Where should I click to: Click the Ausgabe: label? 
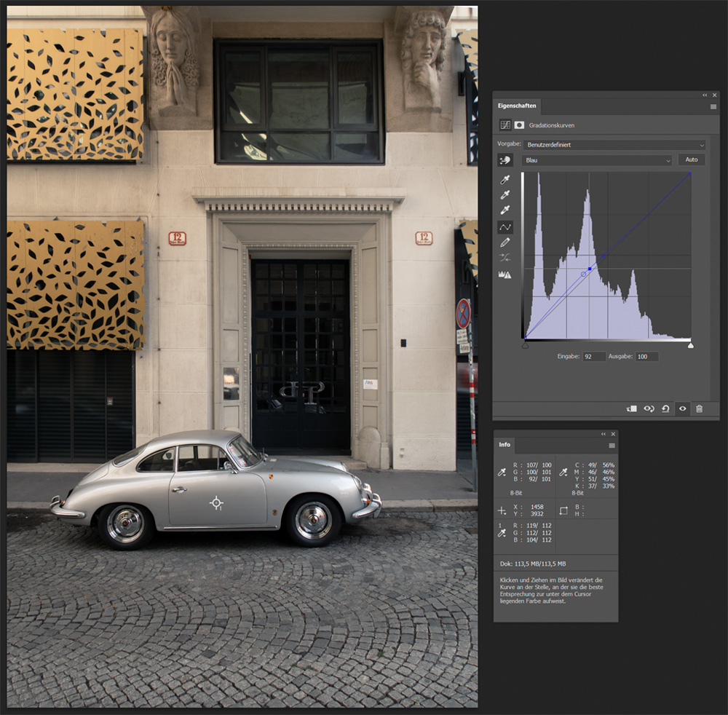point(620,357)
